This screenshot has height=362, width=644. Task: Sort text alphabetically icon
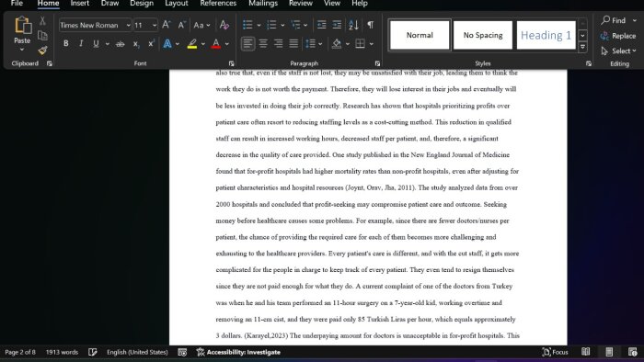(353, 25)
